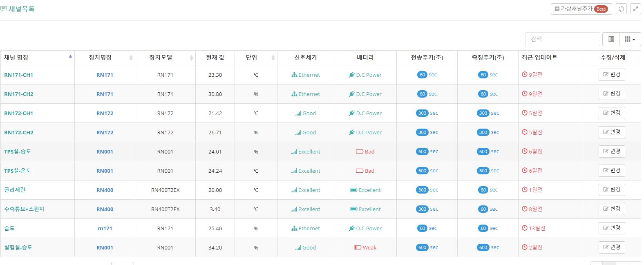
Task: Open the RN171-CH2 channel link
Action: [x=19, y=94]
